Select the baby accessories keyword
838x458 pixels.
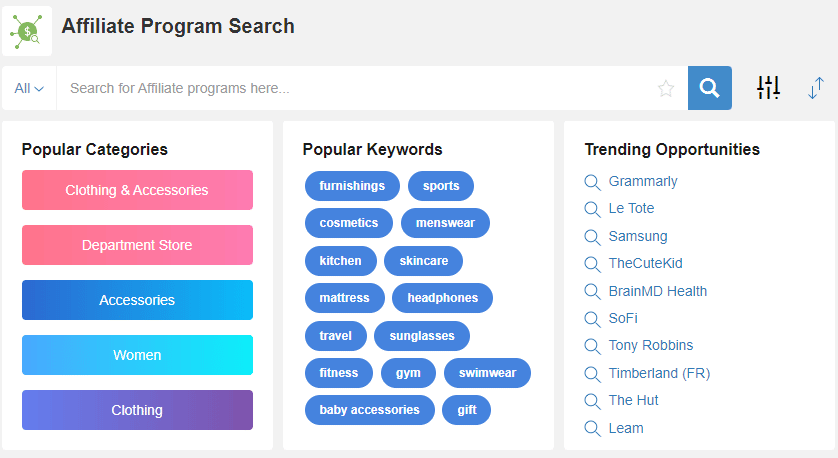click(x=370, y=410)
